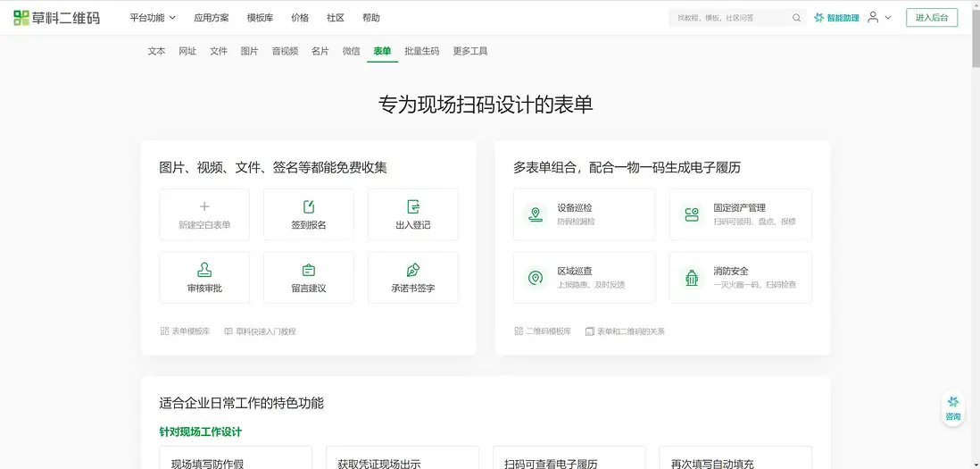Select the 表单 tab

point(383,51)
